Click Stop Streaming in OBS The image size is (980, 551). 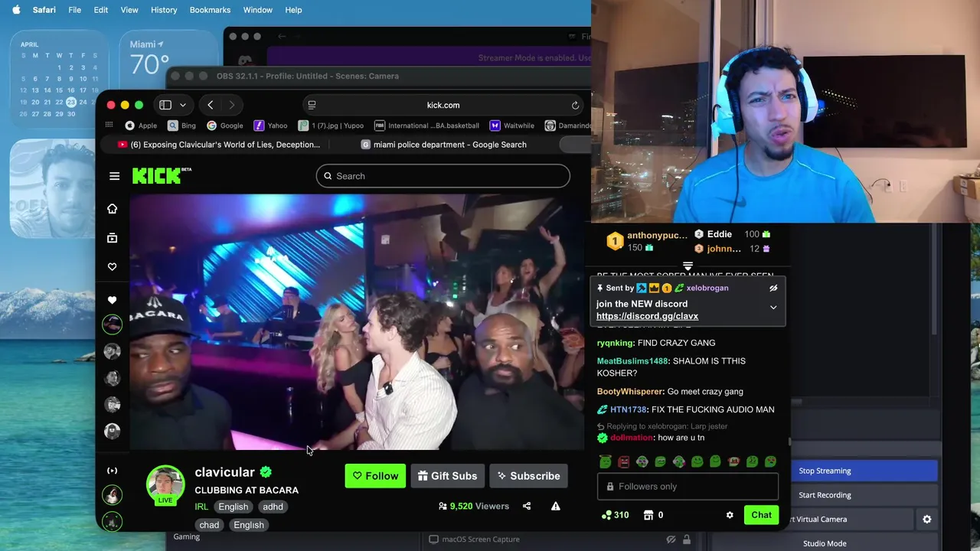click(864, 471)
